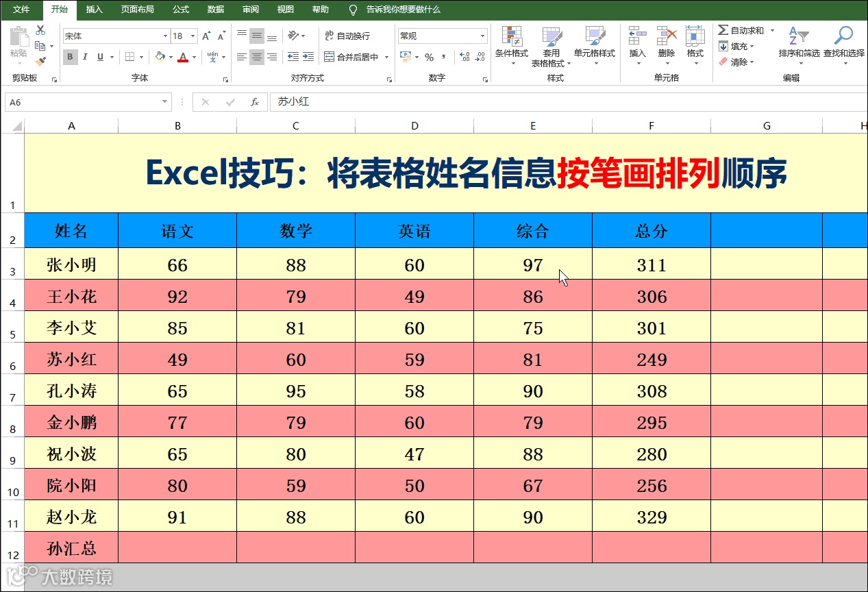Click the Copy icon in clipboard group
Screen dimensions: 868x592
point(40,45)
